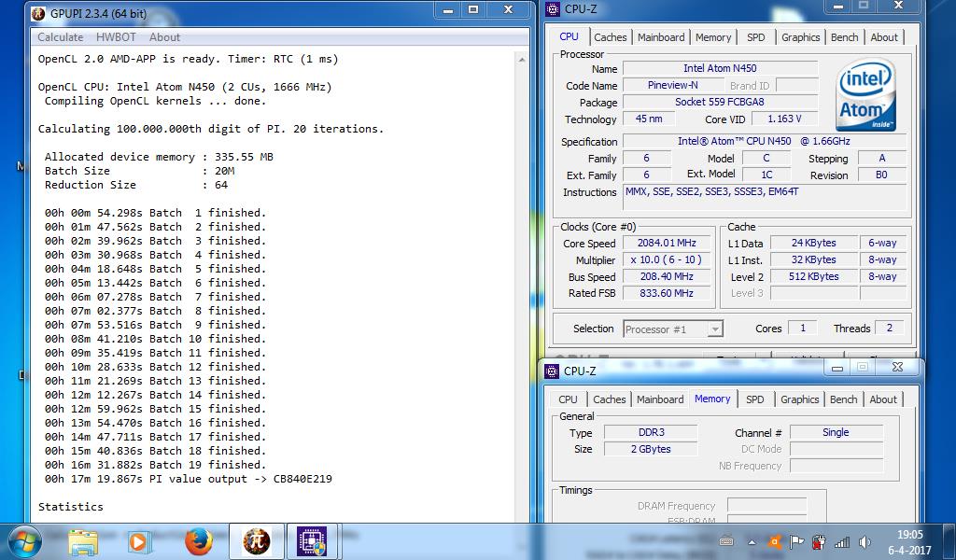Launch Windows Media Player from the taskbar
The height and width of the screenshot is (560, 956).
138,541
